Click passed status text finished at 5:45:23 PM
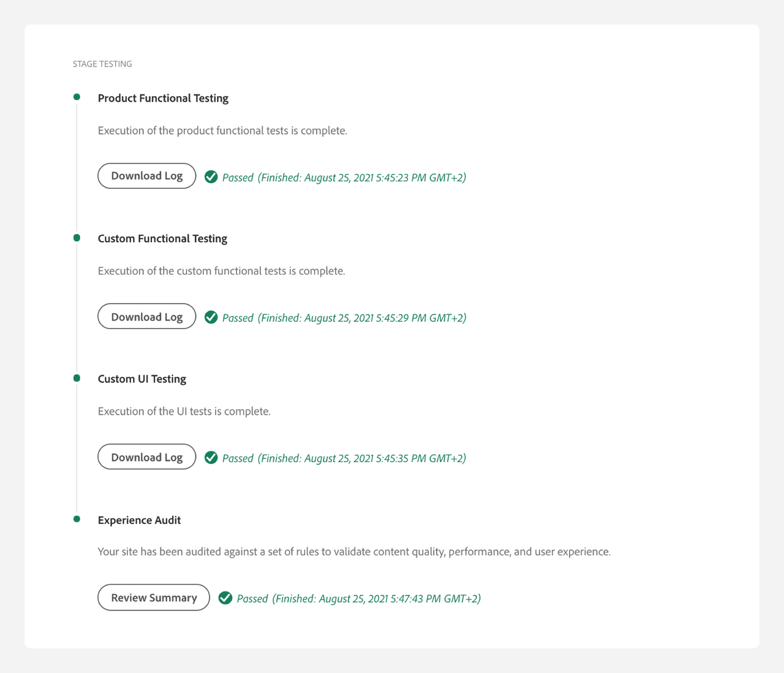The image size is (784, 673). click(x=344, y=178)
